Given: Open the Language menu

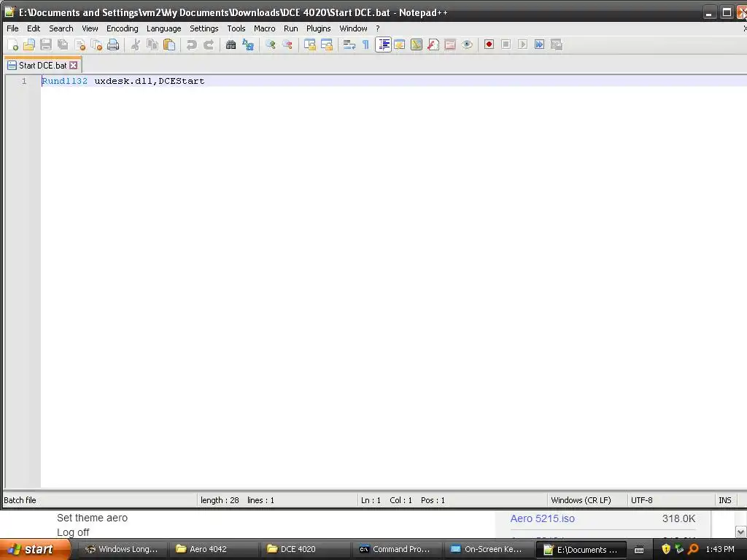Looking at the screenshot, I should pos(163,28).
